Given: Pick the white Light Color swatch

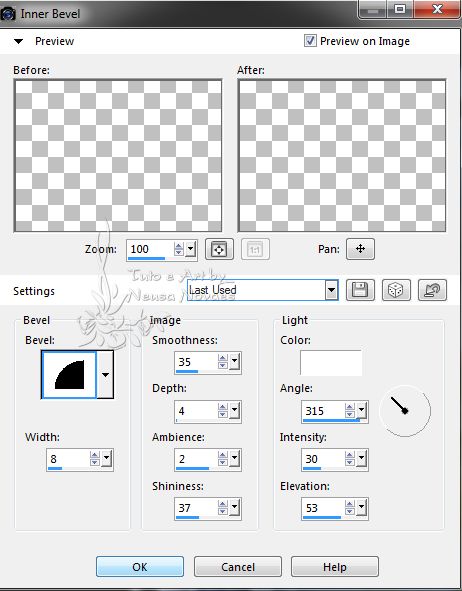Looking at the screenshot, I should click(x=331, y=363).
